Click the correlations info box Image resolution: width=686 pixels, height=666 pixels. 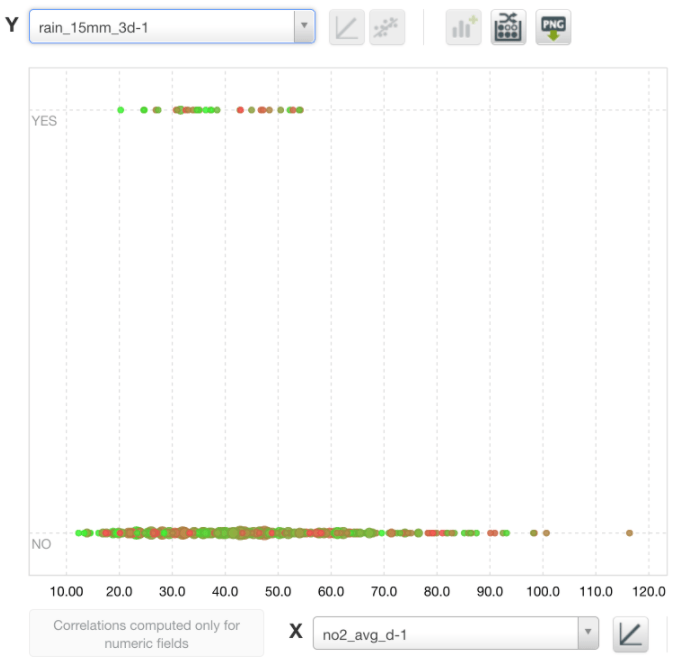[146, 634]
